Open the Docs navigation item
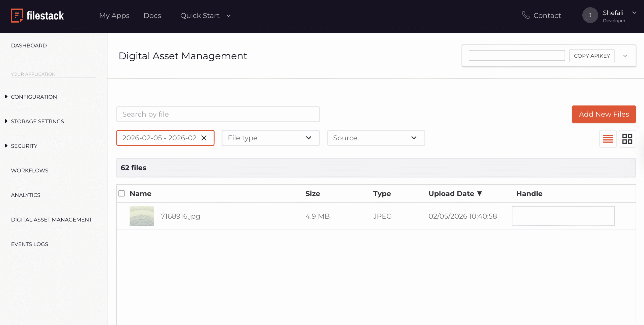This screenshot has height=325, width=644. point(152,16)
